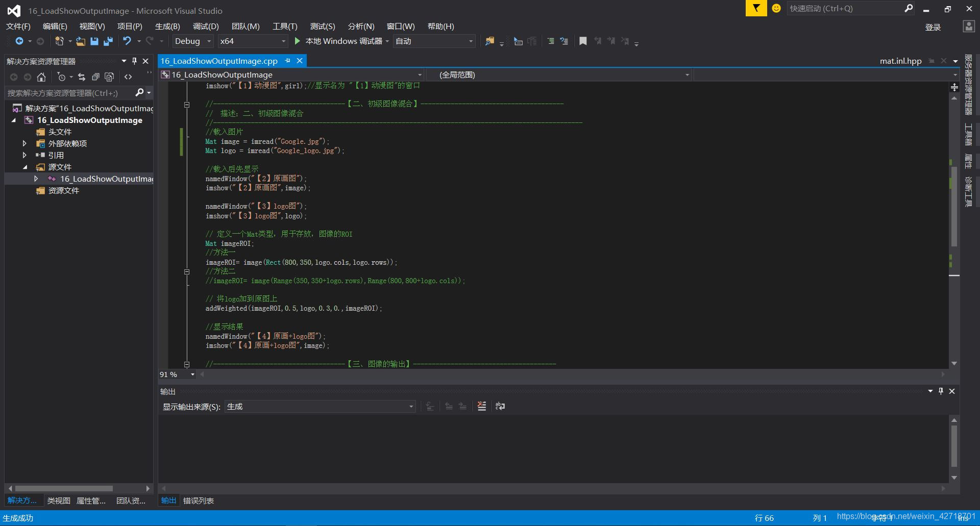Switch to the mat.inl.hpp tab
Image resolution: width=980 pixels, height=526 pixels.
[x=900, y=61]
